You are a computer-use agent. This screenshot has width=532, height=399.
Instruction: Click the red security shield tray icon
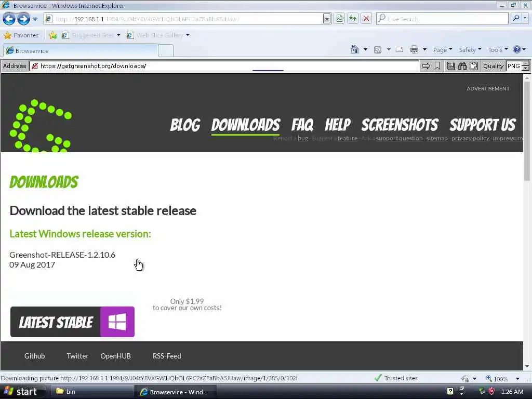tap(491, 392)
